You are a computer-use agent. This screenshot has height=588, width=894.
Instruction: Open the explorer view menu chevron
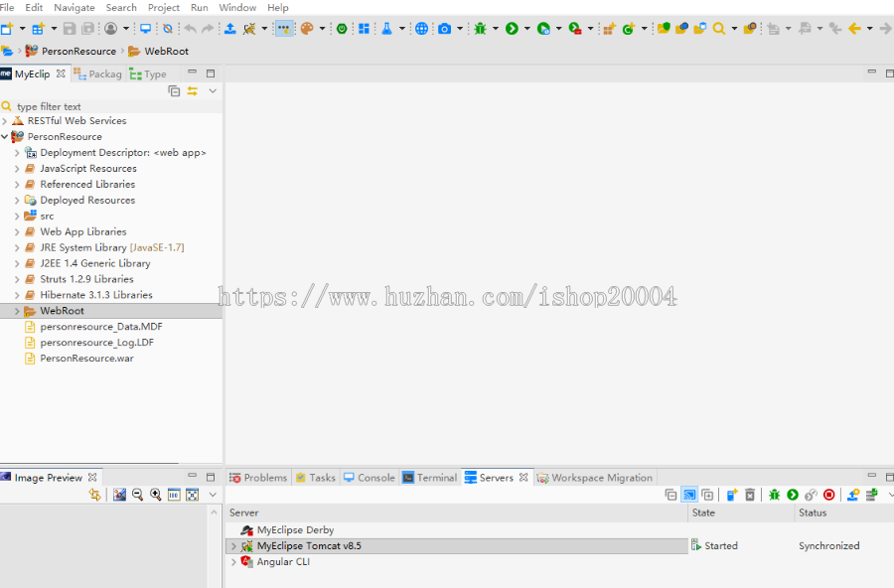[x=213, y=91]
